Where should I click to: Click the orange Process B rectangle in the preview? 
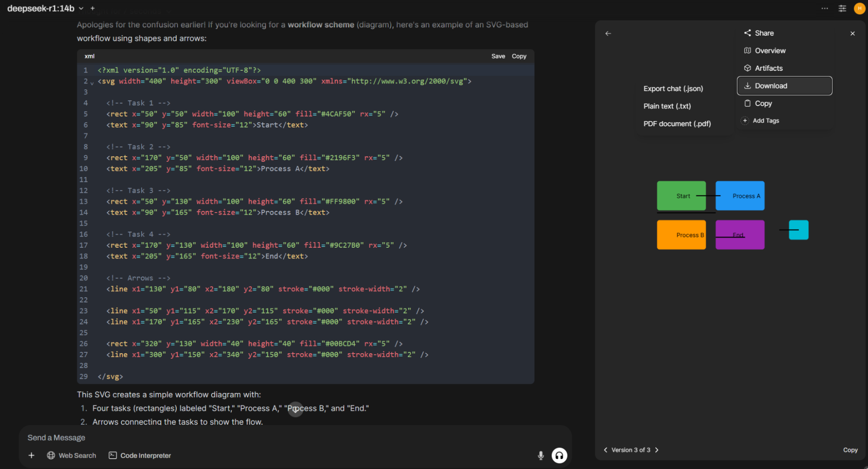(680, 235)
